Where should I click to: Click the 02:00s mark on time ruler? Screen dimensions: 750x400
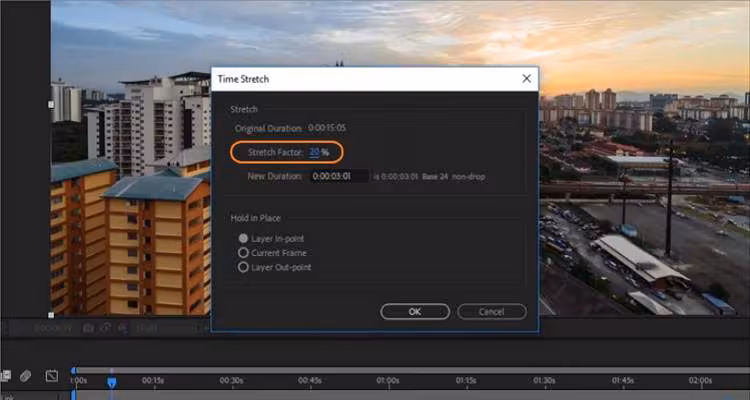[700, 380]
